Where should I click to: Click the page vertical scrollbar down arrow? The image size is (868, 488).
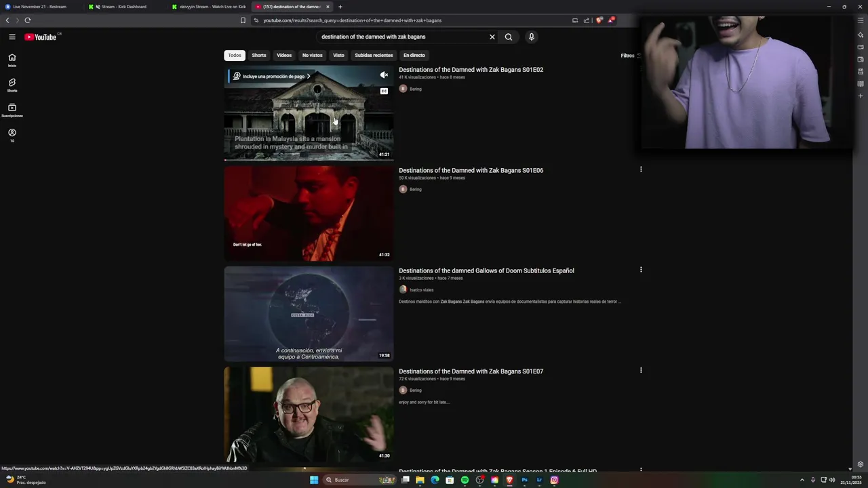click(850, 469)
